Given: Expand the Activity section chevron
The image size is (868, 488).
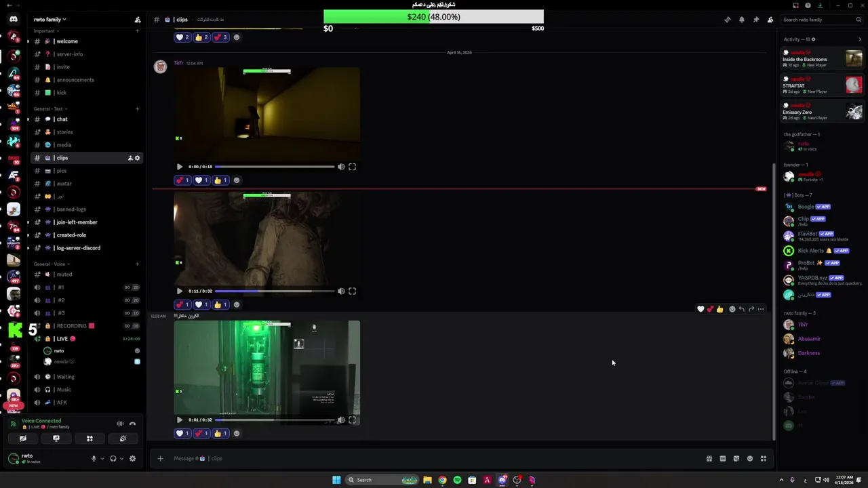Looking at the screenshot, I should (860, 39).
